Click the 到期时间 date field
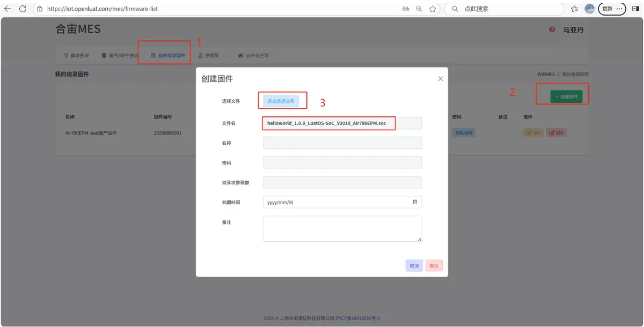This screenshot has height=327, width=644. [342, 202]
